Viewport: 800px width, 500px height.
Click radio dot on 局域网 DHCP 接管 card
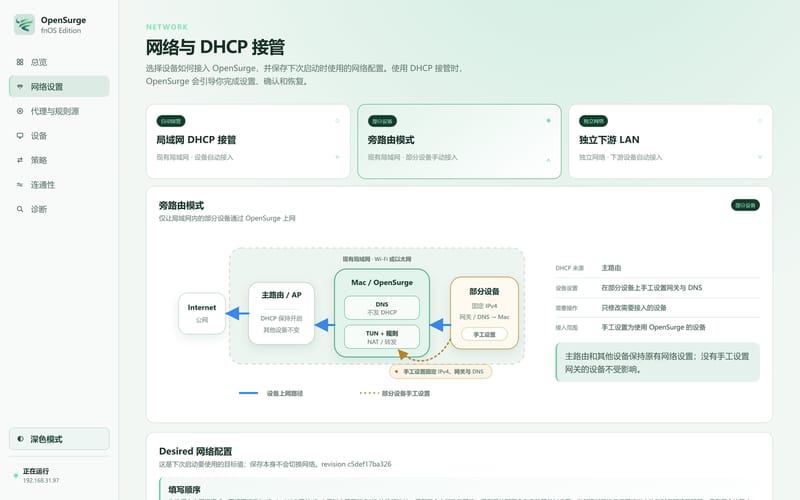[x=337, y=121]
